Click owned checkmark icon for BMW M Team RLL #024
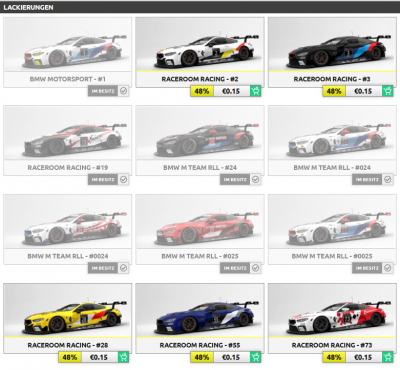This screenshot has width=400, height=370. 387,180
